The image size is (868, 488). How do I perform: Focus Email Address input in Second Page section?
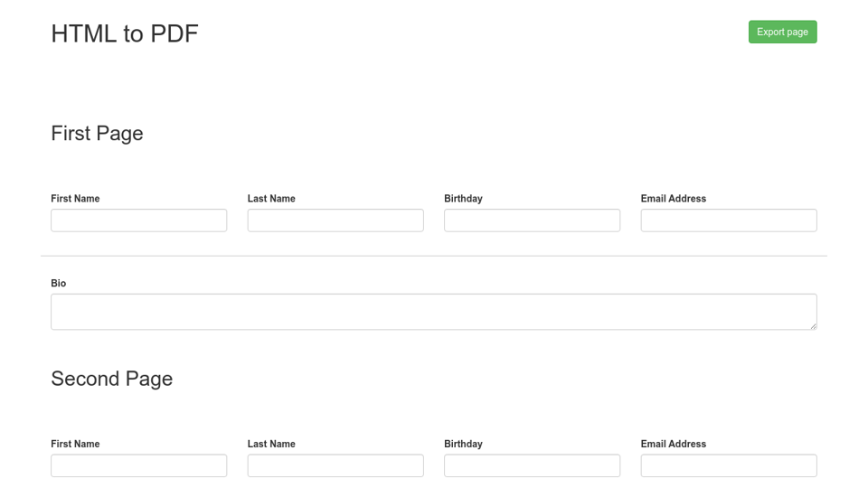729,465
